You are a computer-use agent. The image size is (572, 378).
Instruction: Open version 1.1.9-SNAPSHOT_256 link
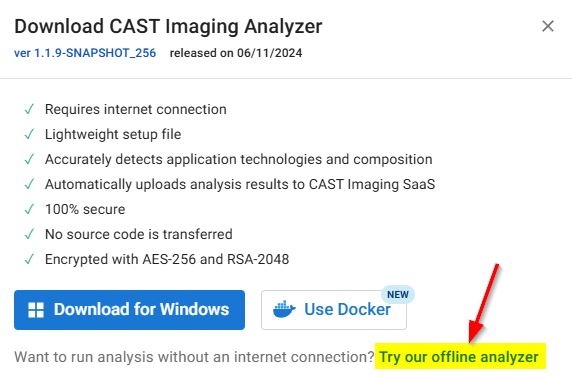(x=85, y=53)
